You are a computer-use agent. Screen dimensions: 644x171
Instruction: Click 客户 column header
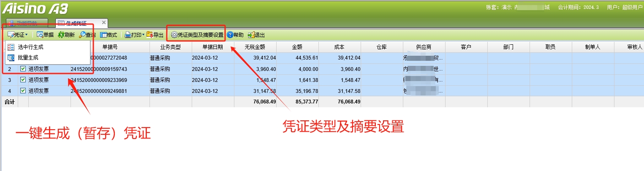click(x=466, y=47)
